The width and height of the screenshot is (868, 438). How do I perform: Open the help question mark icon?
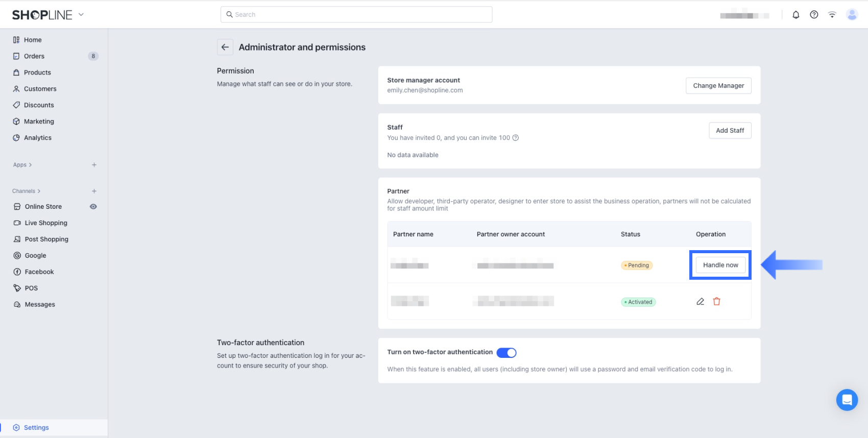(x=814, y=15)
